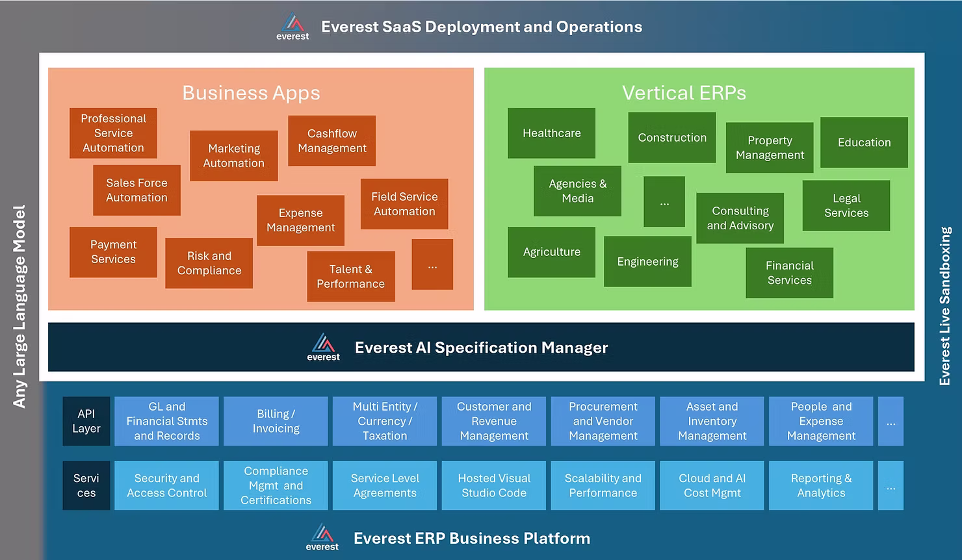This screenshot has width=962, height=560.
Task: Click Multi Entity / Currency / Taxation box
Action: (385, 421)
